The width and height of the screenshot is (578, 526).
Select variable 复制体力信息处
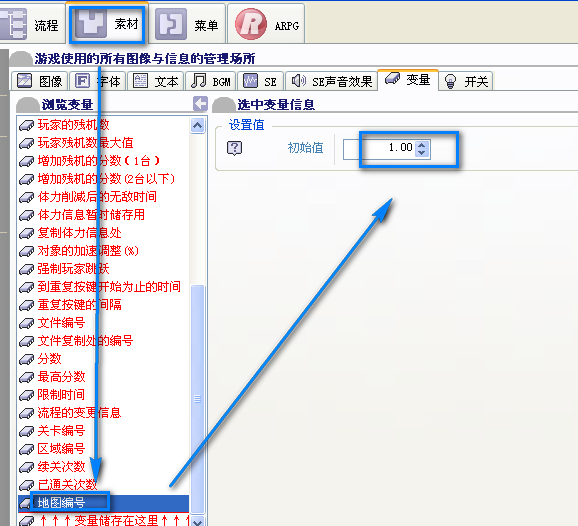point(79,233)
